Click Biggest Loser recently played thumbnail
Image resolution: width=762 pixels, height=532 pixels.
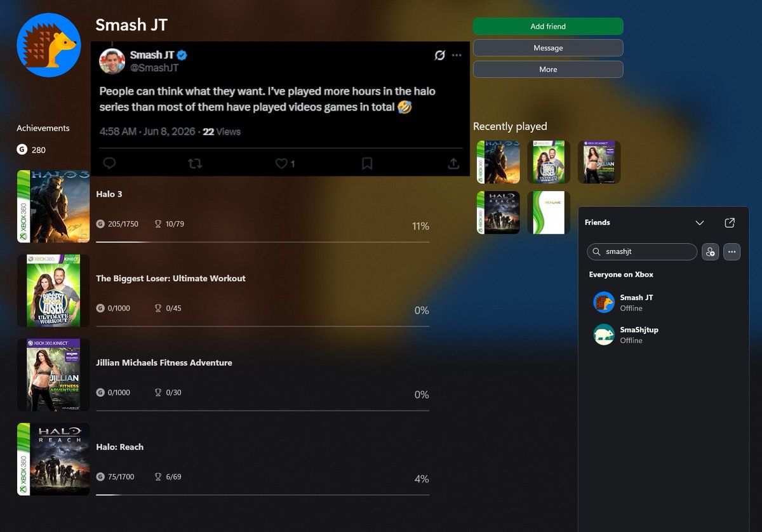(x=549, y=162)
